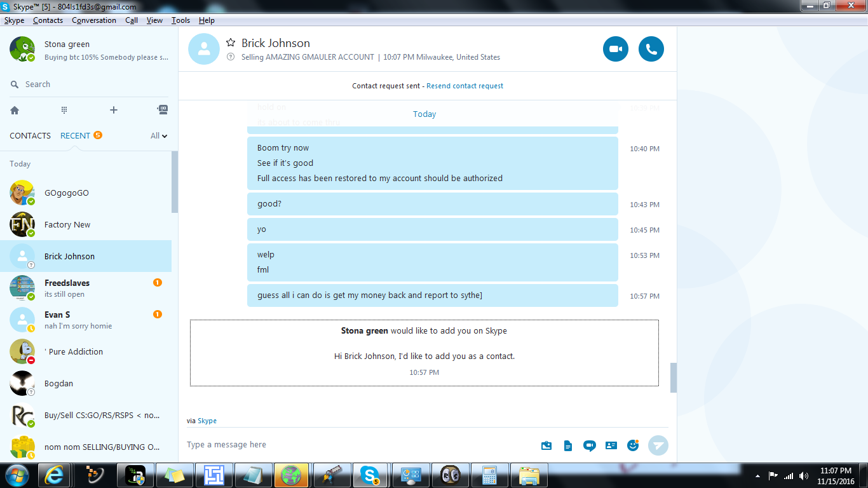Image resolution: width=868 pixels, height=488 pixels.
Task: Open the Windows Start menu
Action: pos(17,475)
